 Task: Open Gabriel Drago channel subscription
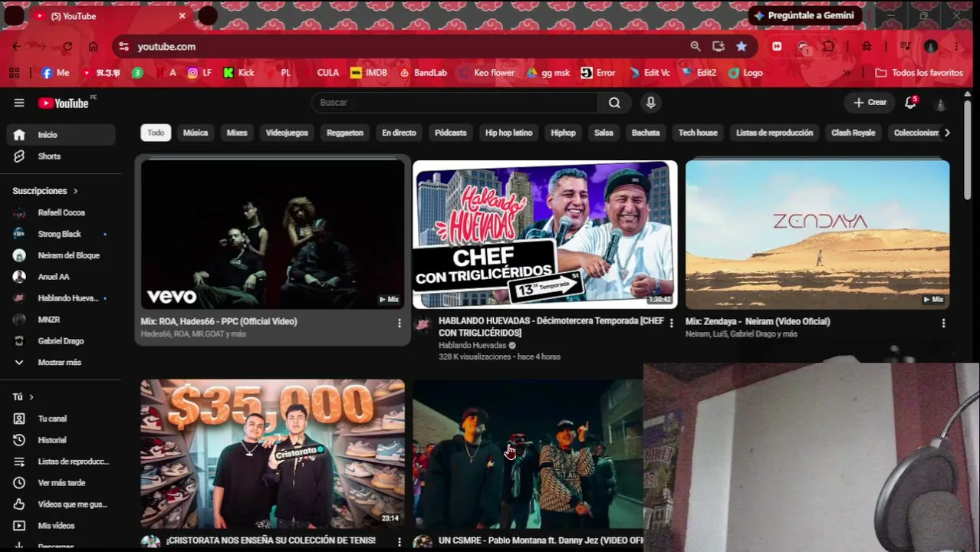point(61,341)
